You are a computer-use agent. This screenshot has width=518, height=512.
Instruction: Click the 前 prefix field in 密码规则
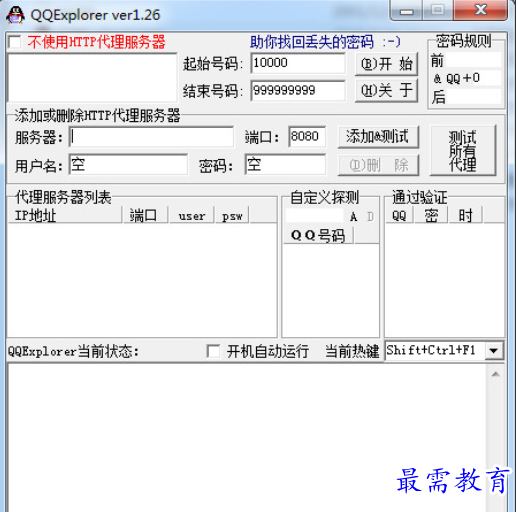(x=473, y=60)
